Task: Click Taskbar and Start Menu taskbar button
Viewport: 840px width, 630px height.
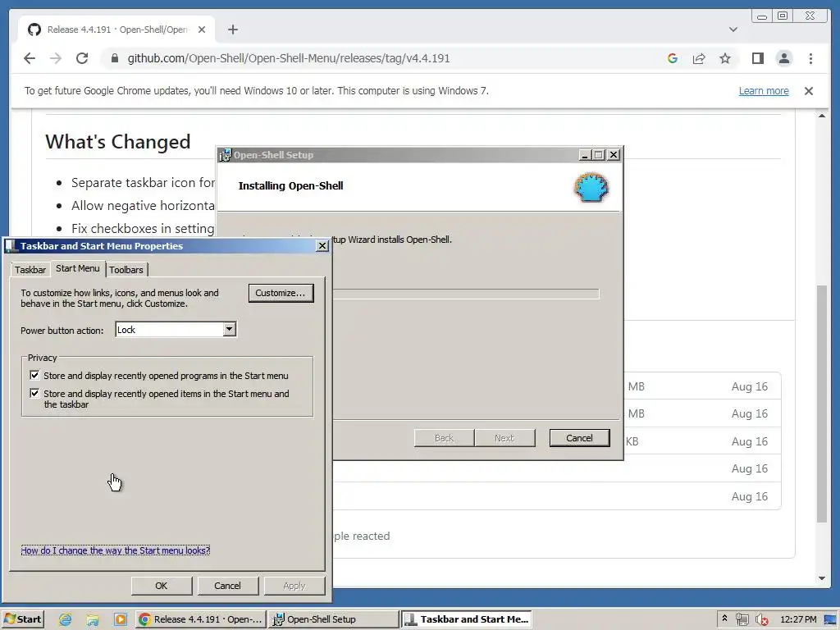Action: pos(467,619)
